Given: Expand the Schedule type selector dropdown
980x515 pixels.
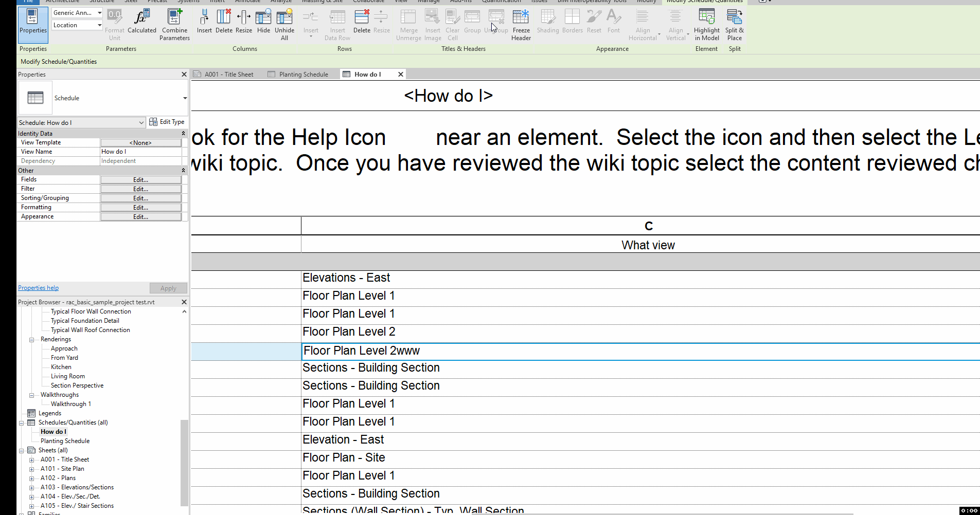Looking at the screenshot, I should tap(185, 98).
